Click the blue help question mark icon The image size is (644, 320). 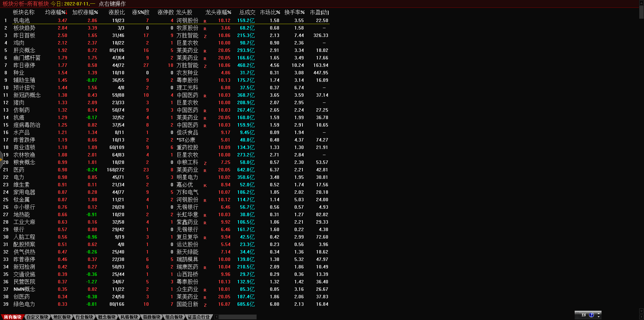(591, 315)
